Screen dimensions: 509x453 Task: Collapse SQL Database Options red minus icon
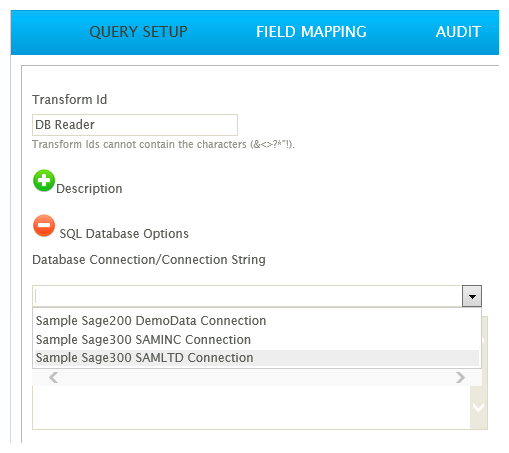[44, 225]
